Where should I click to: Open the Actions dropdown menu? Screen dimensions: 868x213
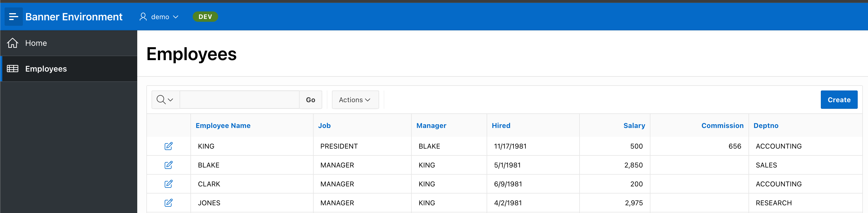355,100
